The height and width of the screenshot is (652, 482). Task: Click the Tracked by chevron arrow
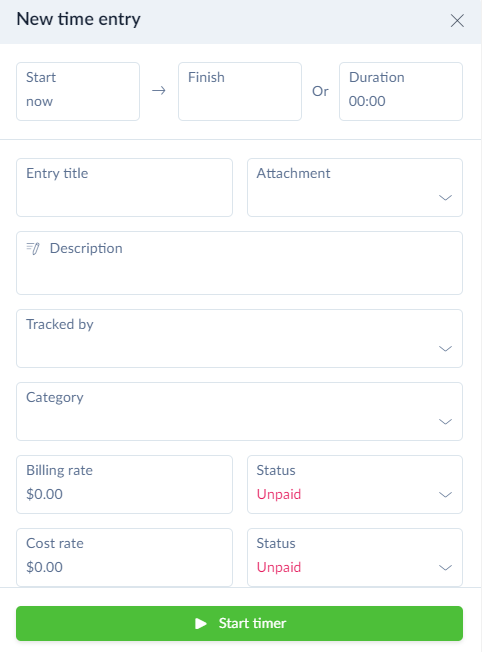(445, 348)
